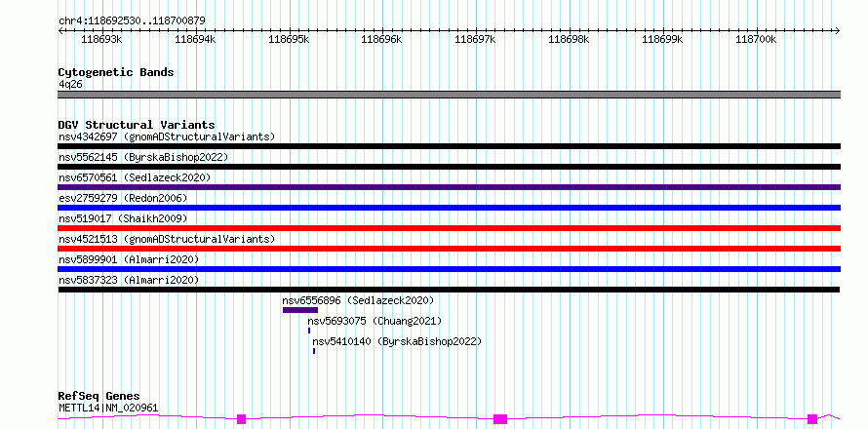Select the red bar under nsv4521513
The width and height of the screenshot is (868, 429).
pyautogui.click(x=449, y=249)
